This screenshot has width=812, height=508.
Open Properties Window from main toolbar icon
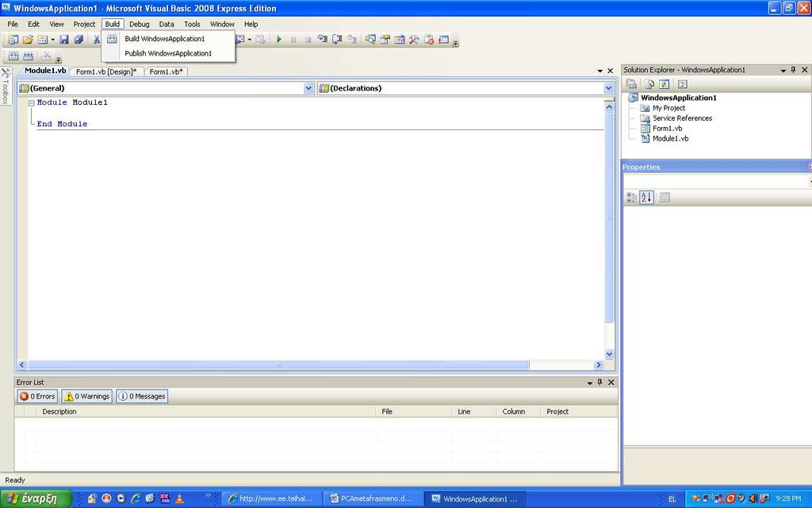(x=385, y=40)
